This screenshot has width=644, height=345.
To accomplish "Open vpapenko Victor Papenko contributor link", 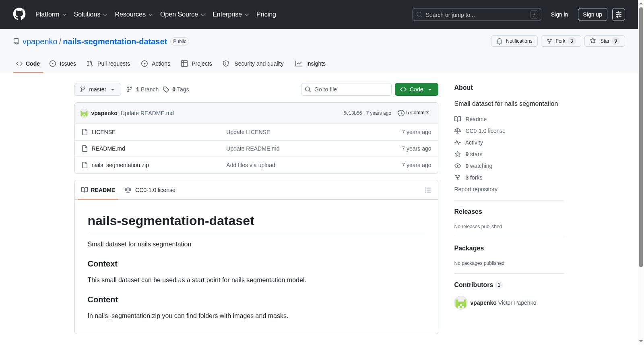I will tap(503, 303).
